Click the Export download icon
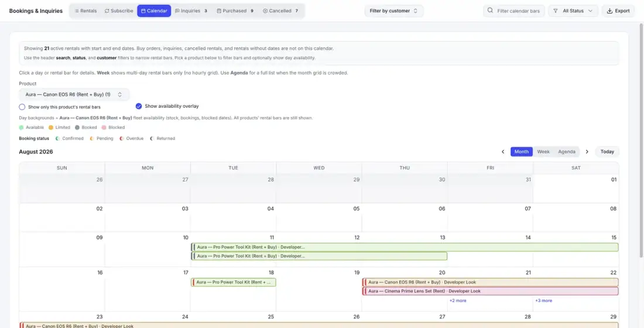The height and width of the screenshot is (328, 644). pos(609,11)
